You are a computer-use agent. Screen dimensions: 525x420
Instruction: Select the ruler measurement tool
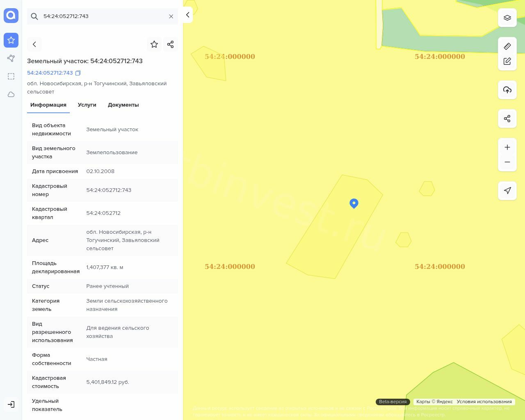507,46
